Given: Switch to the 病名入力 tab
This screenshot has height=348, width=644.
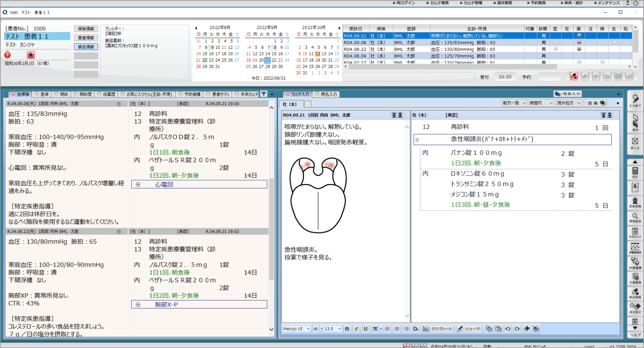Looking at the screenshot, I should point(327,94).
